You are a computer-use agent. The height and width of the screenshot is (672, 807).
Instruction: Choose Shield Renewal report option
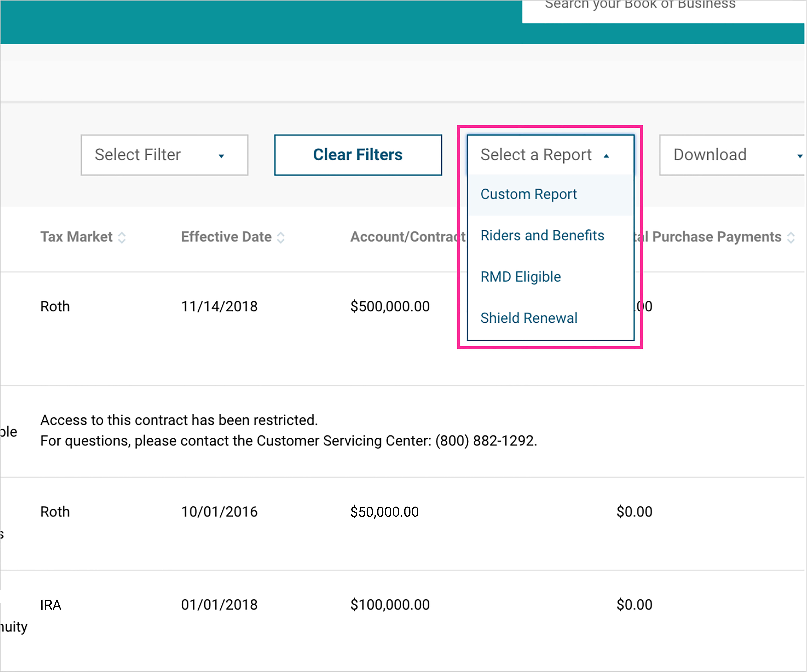point(529,318)
